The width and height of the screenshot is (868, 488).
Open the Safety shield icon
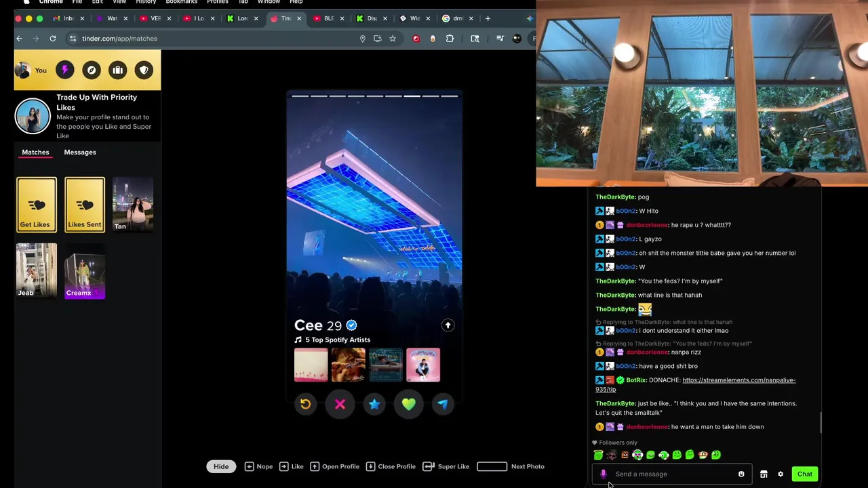(144, 70)
